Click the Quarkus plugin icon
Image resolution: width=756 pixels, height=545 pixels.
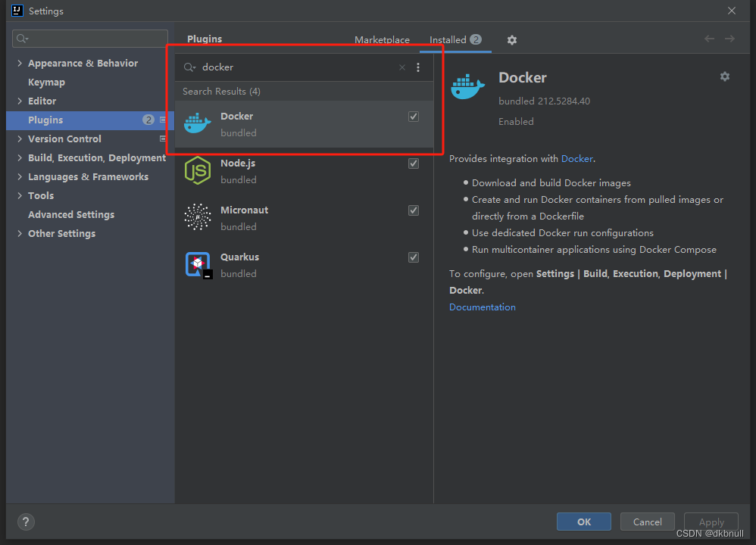[x=198, y=264]
